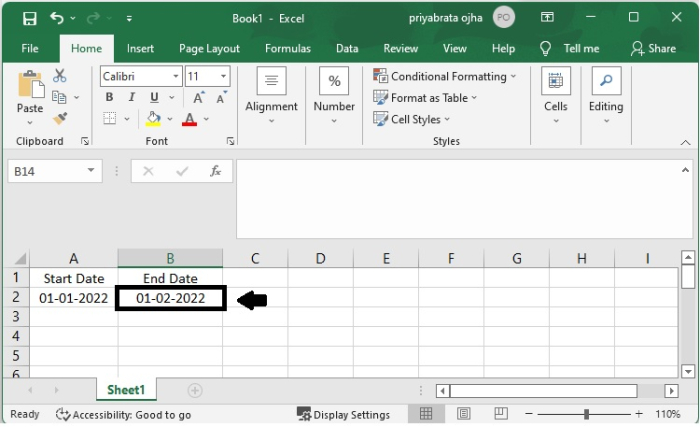The image size is (700, 427).
Task: Click the Redo arrow icon
Action: (93, 18)
